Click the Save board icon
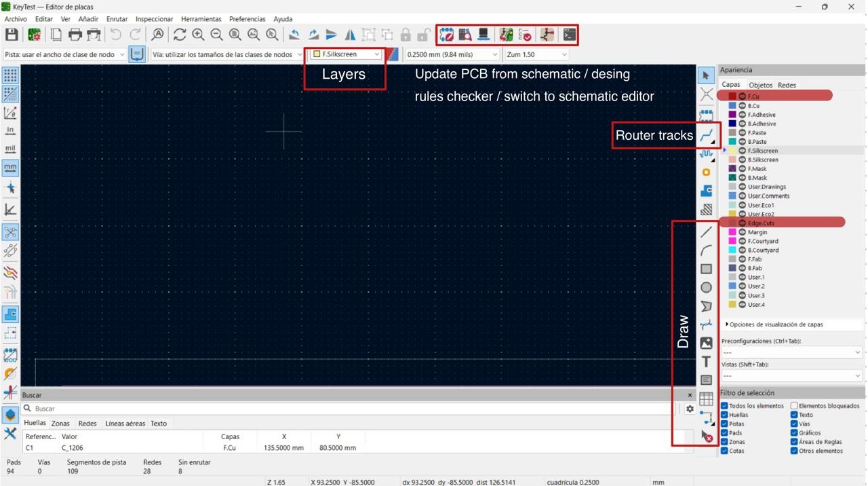Screen dimensions: 868x486 pyautogui.click(x=12, y=35)
